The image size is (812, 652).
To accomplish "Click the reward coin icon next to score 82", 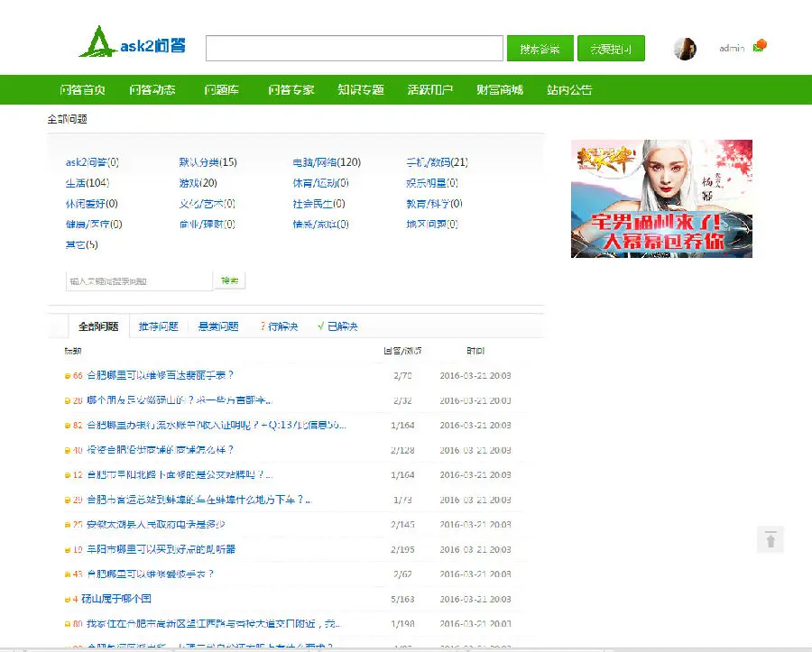I will pyautogui.click(x=68, y=426).
